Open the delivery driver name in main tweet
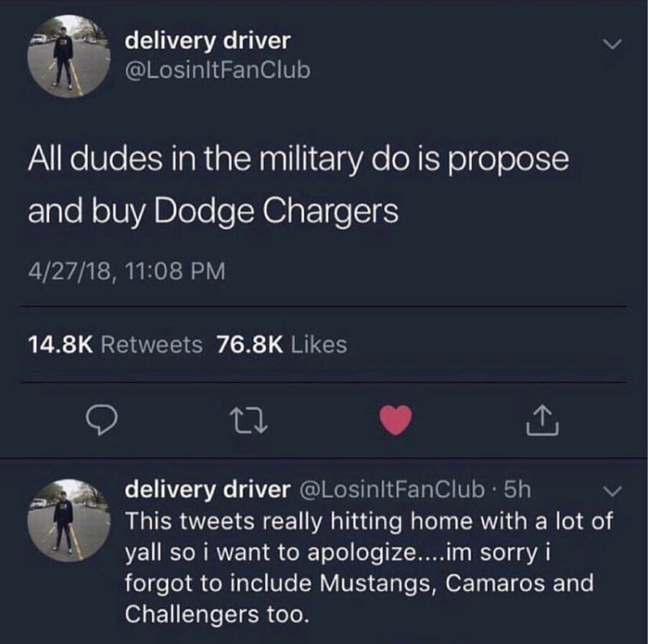Screen dimensions: 648x644 pyautogui.click(x=207, y=40)
